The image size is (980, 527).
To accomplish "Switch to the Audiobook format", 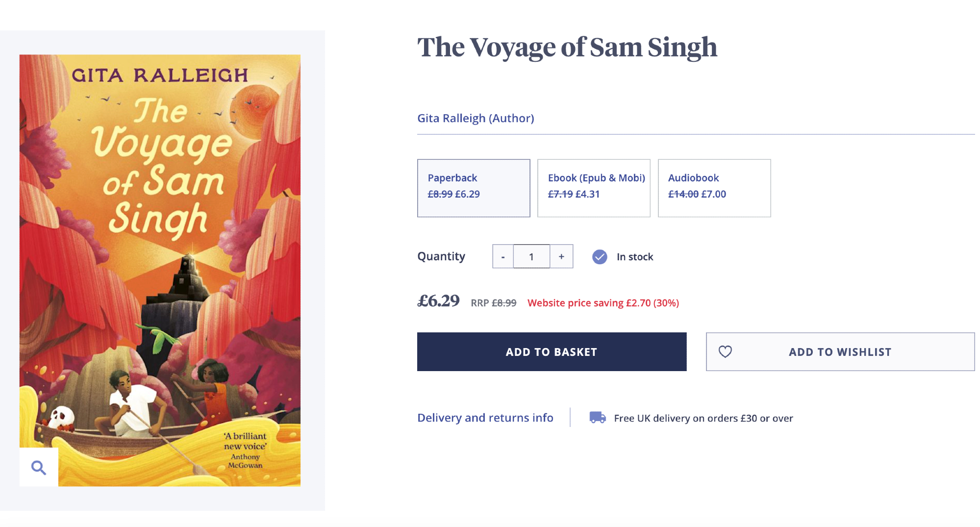I will pos(714,188).
